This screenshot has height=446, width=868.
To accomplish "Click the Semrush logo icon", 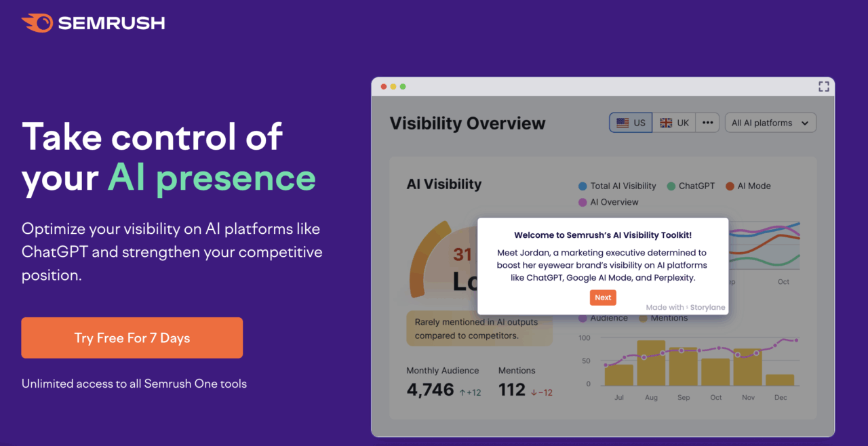I will coord(37,22).
